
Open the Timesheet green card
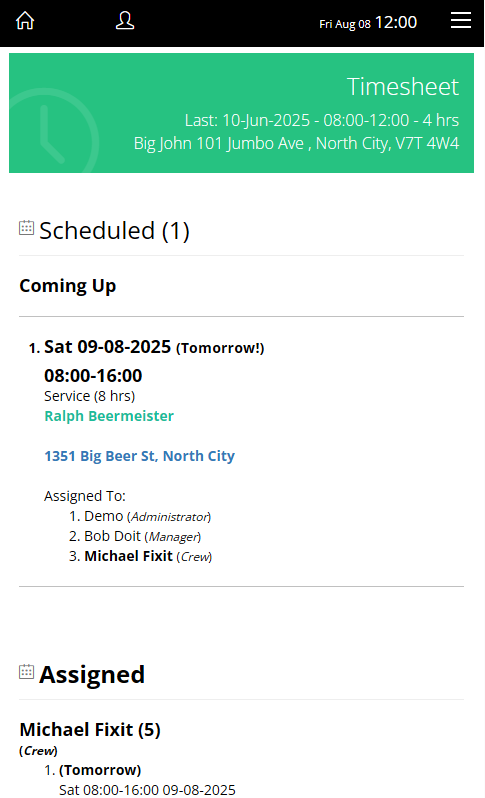pos(241,113)
